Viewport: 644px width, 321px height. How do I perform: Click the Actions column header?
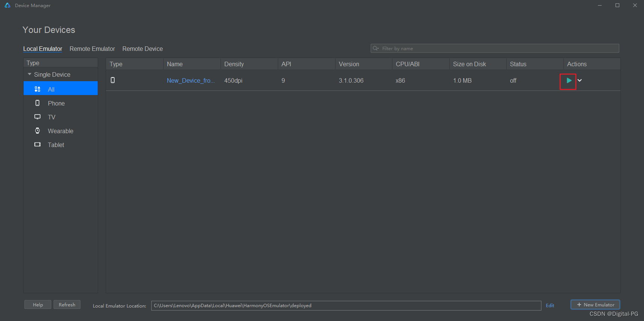click(x=592, y=64)
